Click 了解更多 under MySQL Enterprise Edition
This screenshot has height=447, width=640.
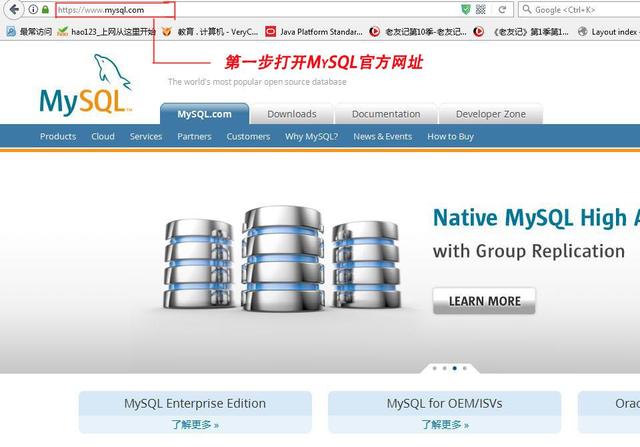(195, 425)
